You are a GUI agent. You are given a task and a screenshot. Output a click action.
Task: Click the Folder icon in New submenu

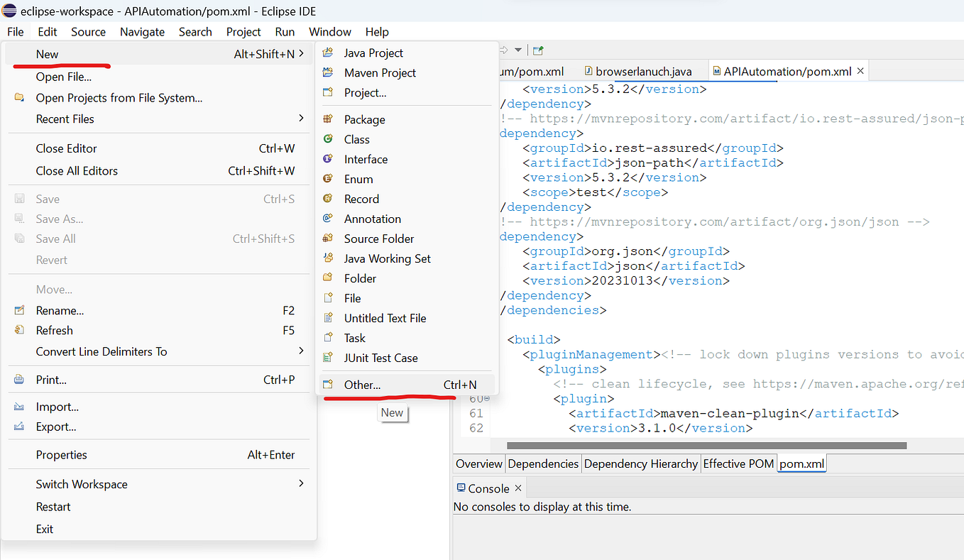pos(328,278)
